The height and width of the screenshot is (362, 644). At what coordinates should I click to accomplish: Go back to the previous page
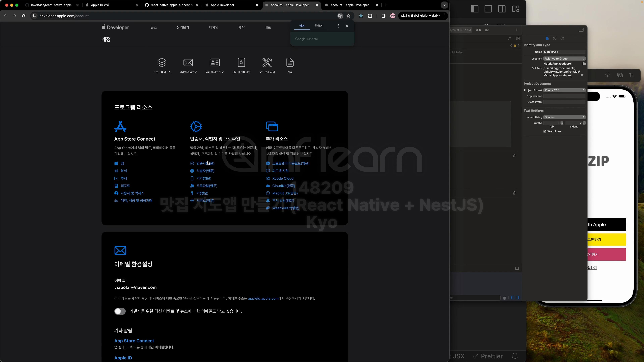point(6,16)
